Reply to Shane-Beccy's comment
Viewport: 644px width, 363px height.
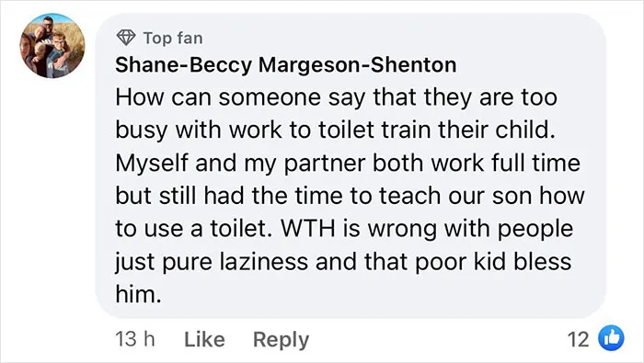pyautogui.click(x=281, y=340)
